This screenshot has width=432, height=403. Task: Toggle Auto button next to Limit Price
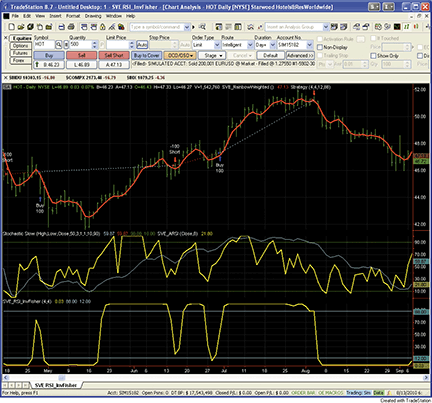tap(142, 44)
